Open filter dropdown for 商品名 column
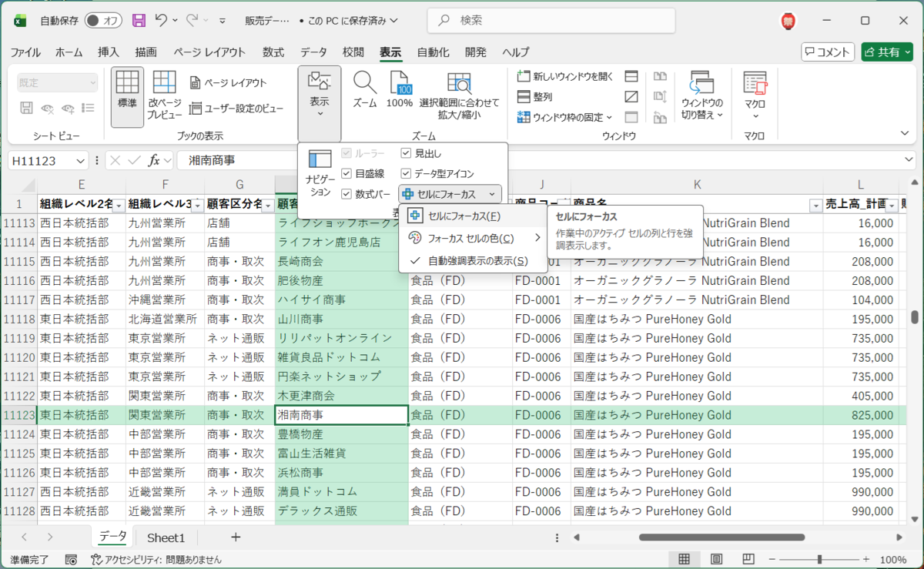 click(815, 205)
